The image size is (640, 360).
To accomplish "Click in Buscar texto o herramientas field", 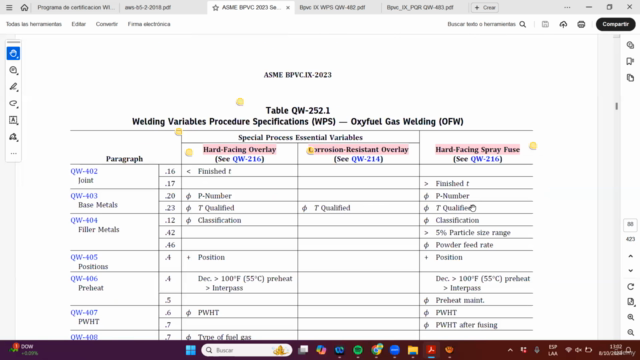I will [481, 24].
